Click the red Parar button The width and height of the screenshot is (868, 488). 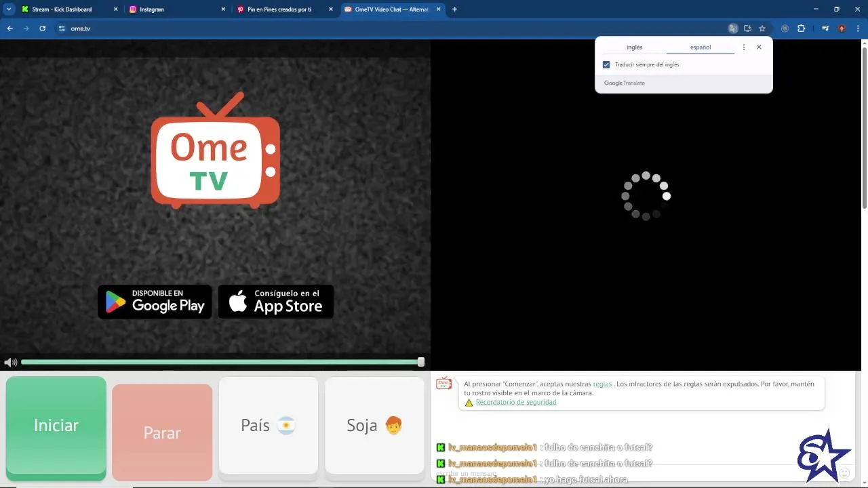pyautogui.click(x=162, y=433)
